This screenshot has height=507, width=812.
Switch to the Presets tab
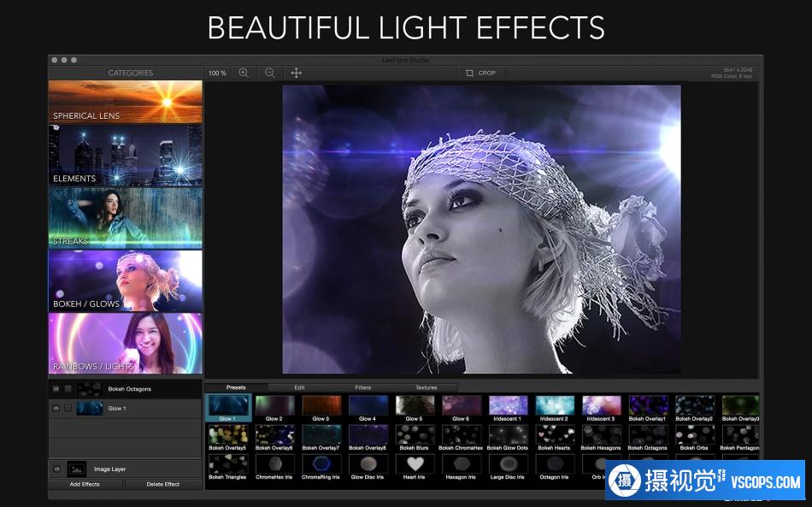(x=236, y=387)
